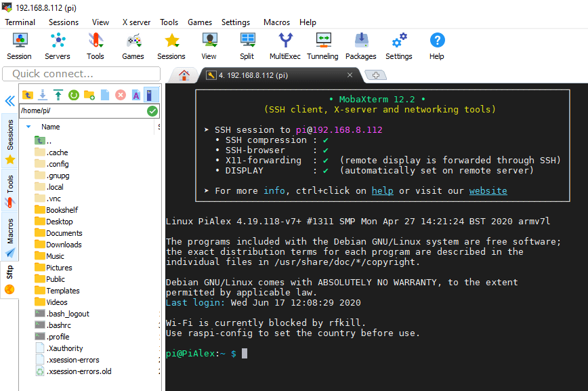
Task: Create a new folder in SFTP browser
Action: 89,95
